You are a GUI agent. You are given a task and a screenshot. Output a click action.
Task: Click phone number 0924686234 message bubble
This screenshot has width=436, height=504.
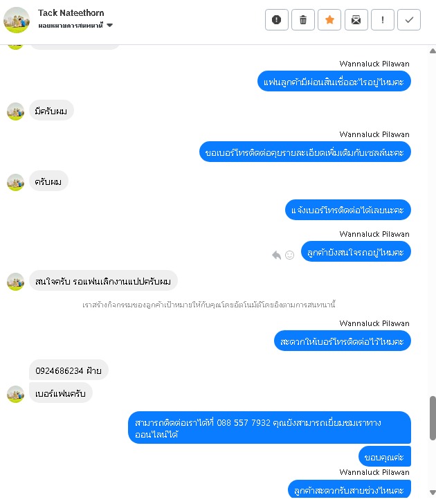(69, 370)
